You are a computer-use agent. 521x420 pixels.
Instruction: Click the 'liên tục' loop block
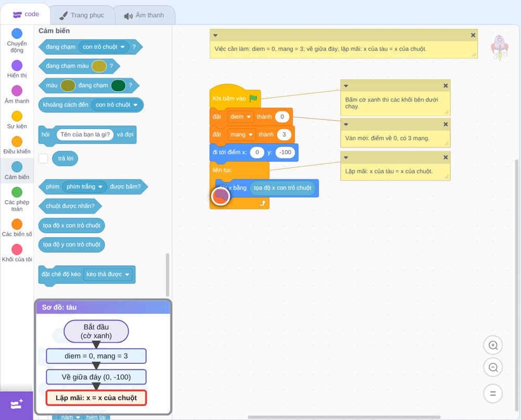(x=239, y=170)
